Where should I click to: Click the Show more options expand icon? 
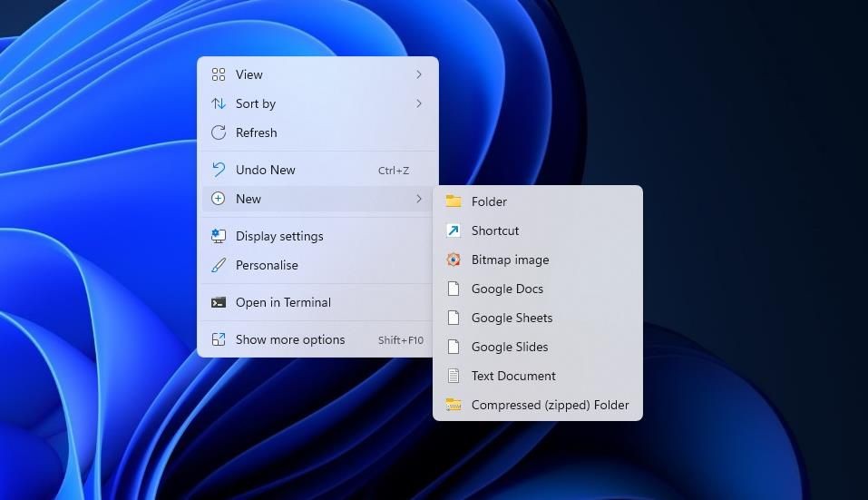pos(218,339)
